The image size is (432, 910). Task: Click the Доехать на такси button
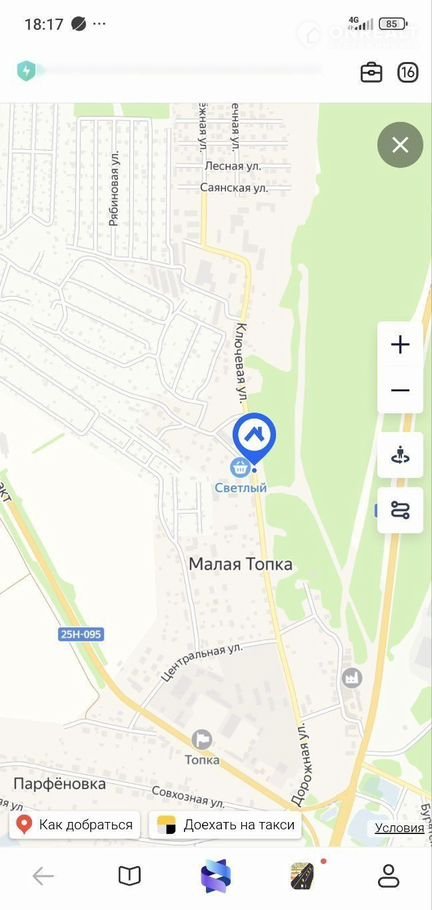[x=226, y=825]
